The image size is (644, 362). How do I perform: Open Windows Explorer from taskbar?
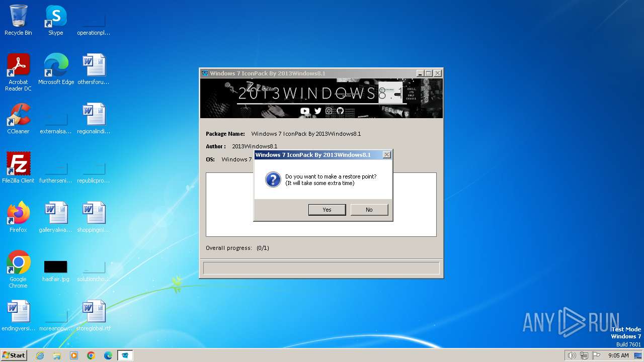tap(57, 355)
